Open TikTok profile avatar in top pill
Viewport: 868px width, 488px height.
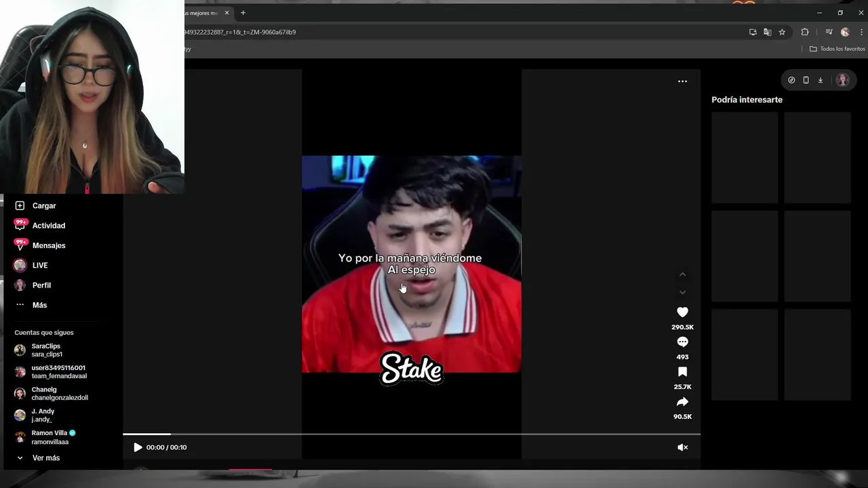tap(843, 80)
